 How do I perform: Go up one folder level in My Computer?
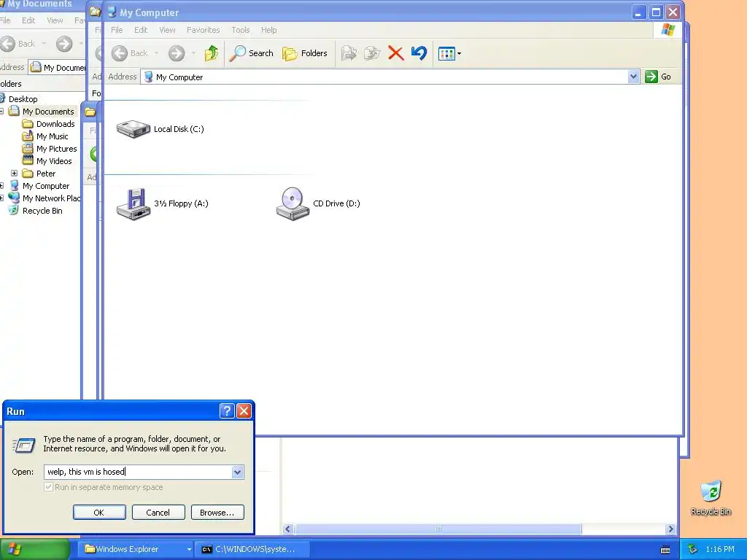tap(212, 53)
